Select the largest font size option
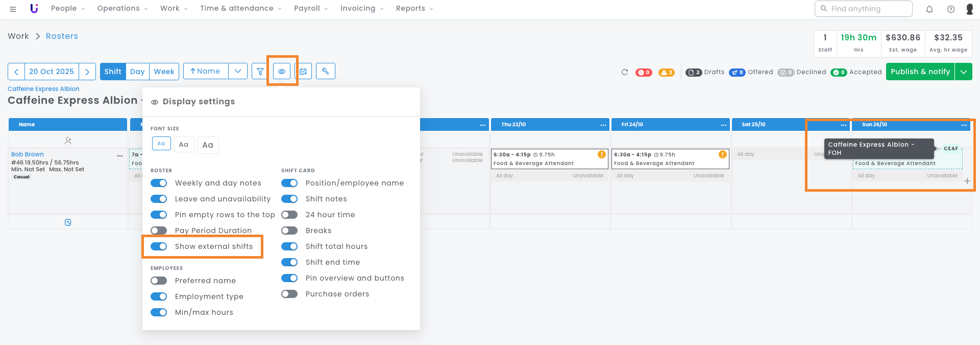This screenshot has width=980, height=345. click(x=208, y=145)
